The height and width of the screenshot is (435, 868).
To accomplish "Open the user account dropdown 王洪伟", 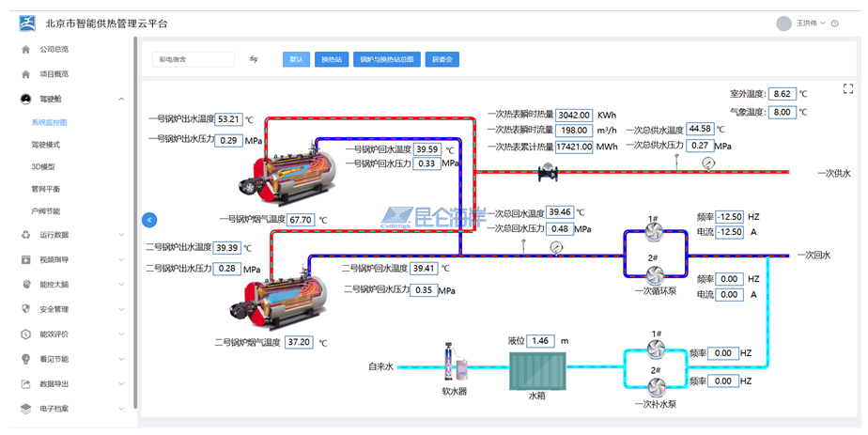I will (807, 23).
